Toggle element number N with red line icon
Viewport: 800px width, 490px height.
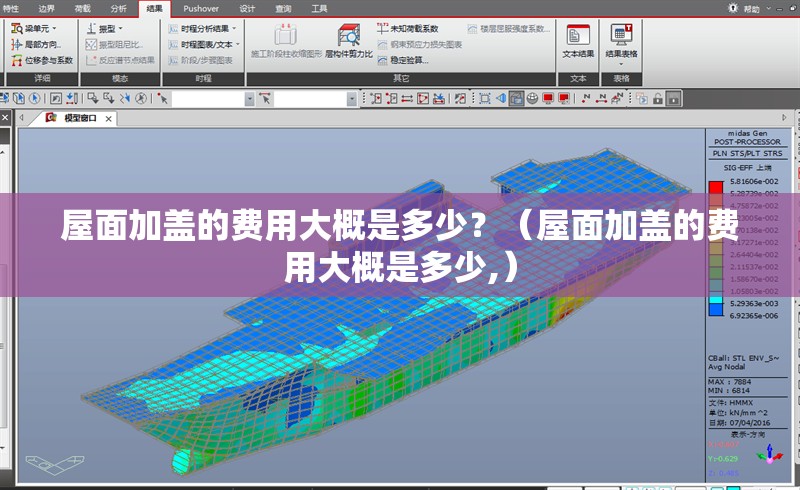click(602, 98)
